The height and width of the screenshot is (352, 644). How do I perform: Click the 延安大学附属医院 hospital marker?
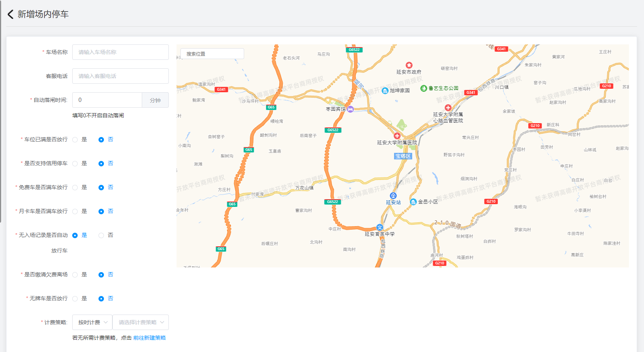[397, 136]
